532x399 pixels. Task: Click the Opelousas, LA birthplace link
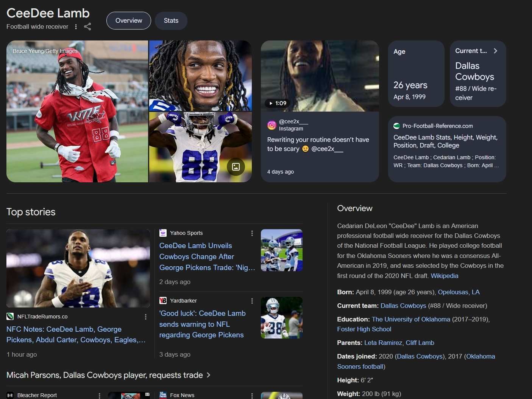[x=459, y=292]
